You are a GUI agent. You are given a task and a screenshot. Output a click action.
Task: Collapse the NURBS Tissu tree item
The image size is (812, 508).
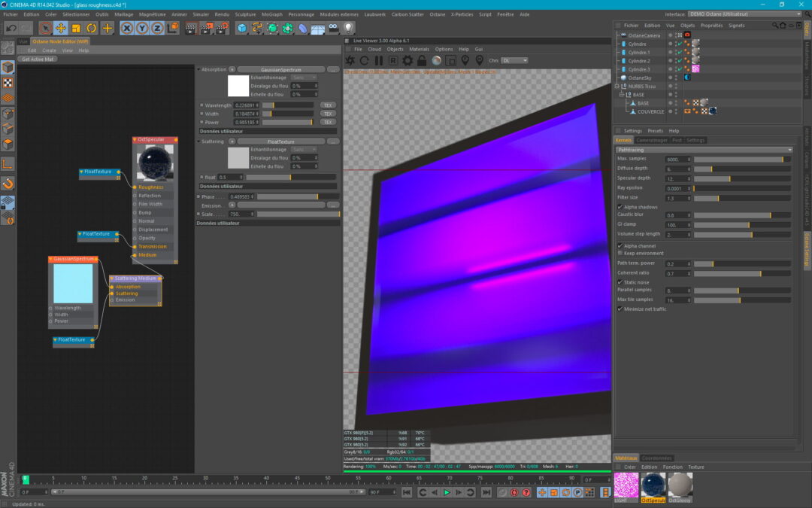pos(616,87)
